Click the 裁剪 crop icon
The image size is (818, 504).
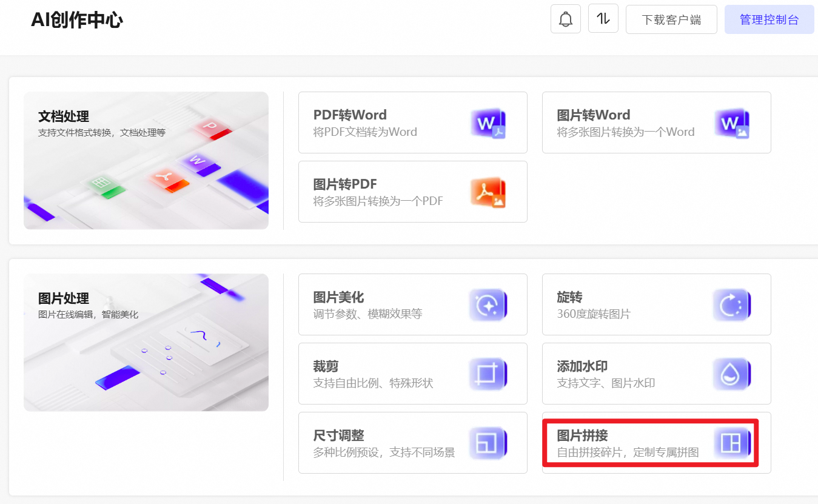488,374
